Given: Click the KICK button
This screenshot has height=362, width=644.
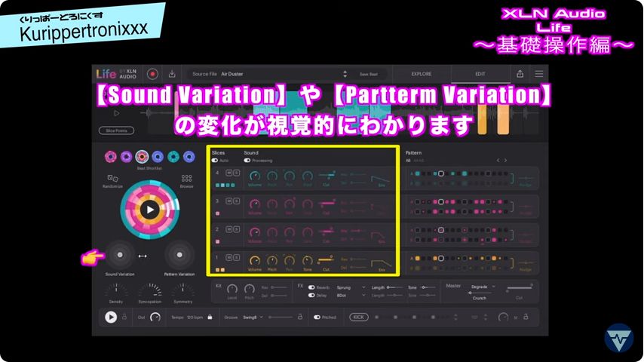Looking at the screenshot, I should [358, 318].
